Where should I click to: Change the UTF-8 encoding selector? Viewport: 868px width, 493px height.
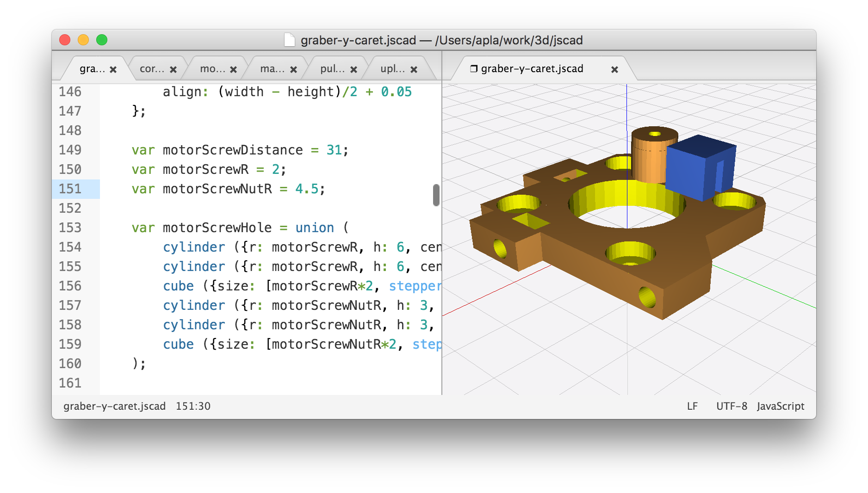click(x=732, y=406)
